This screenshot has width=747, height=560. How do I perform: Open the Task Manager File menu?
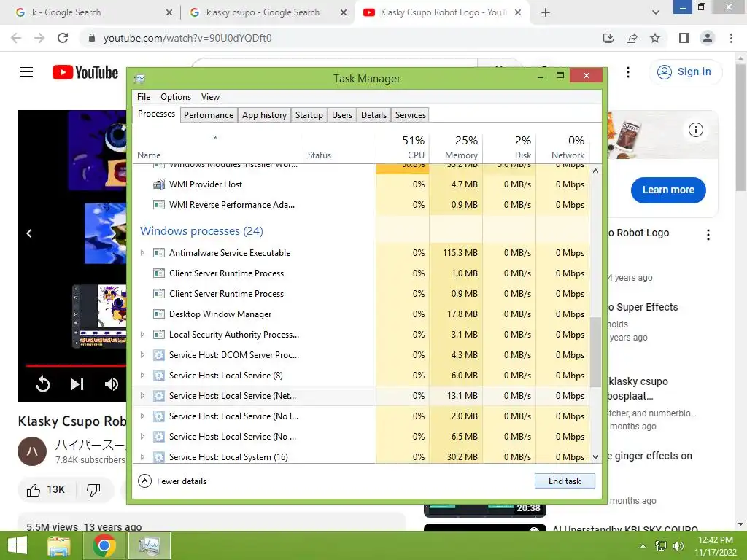(144, 97)
